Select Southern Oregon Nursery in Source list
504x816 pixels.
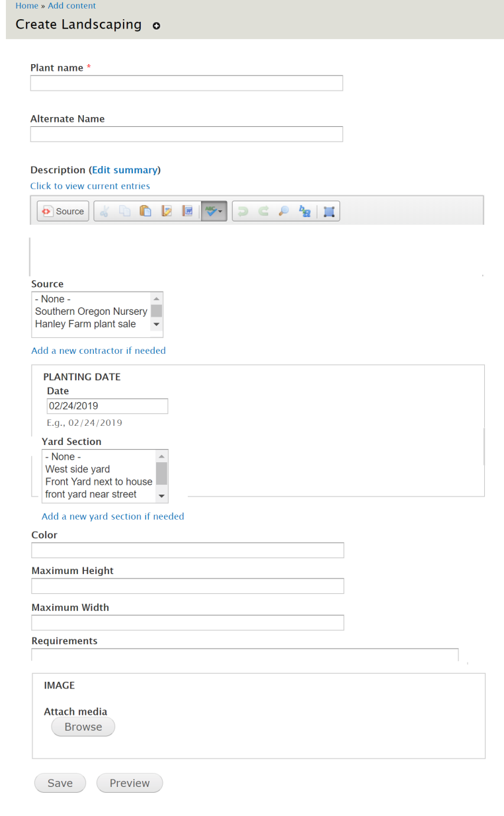pyautogui.click(x=91, y=311)
